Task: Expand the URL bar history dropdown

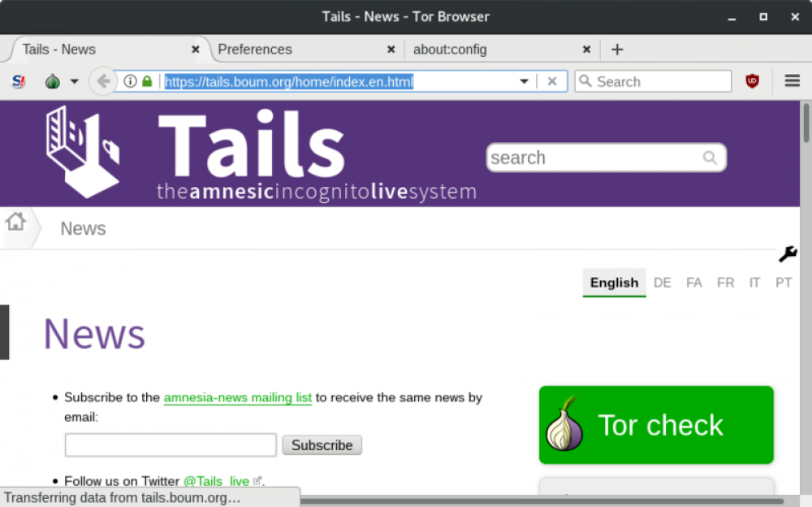Action: coord(524,81)
